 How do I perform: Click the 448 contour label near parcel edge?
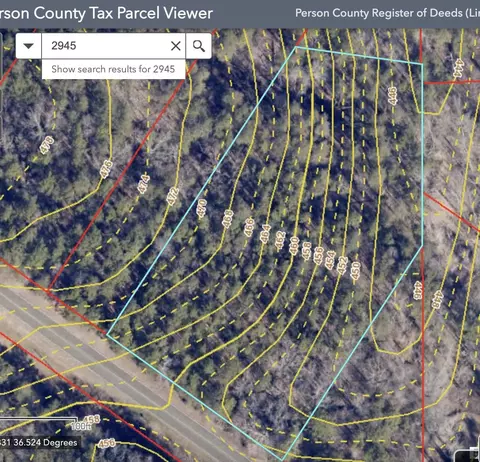pyautogui.click(x=438, y=299)
